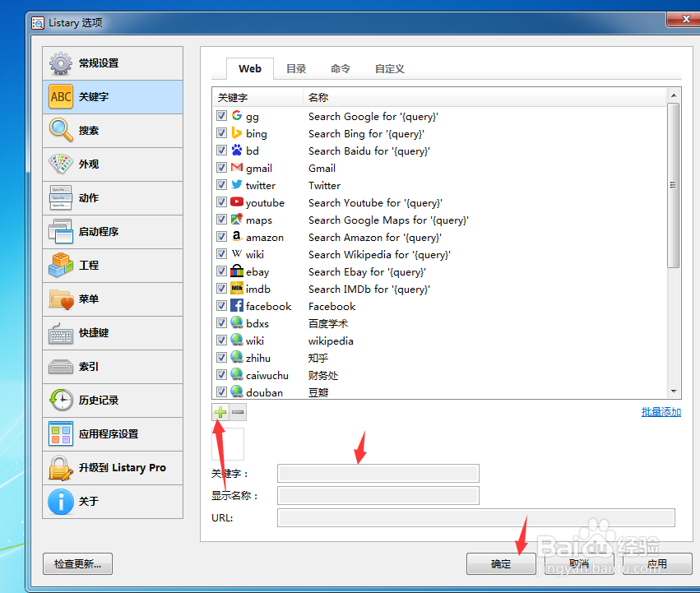Click the 显示名称 input field
The image size is (700, 593).
[x=378, y=496]
